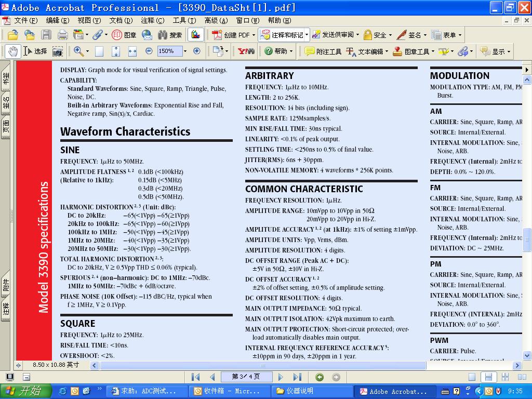Click the Save floppy disk icon
The width and height of the screenshot is (532, 399).
(x=46, y=35)
